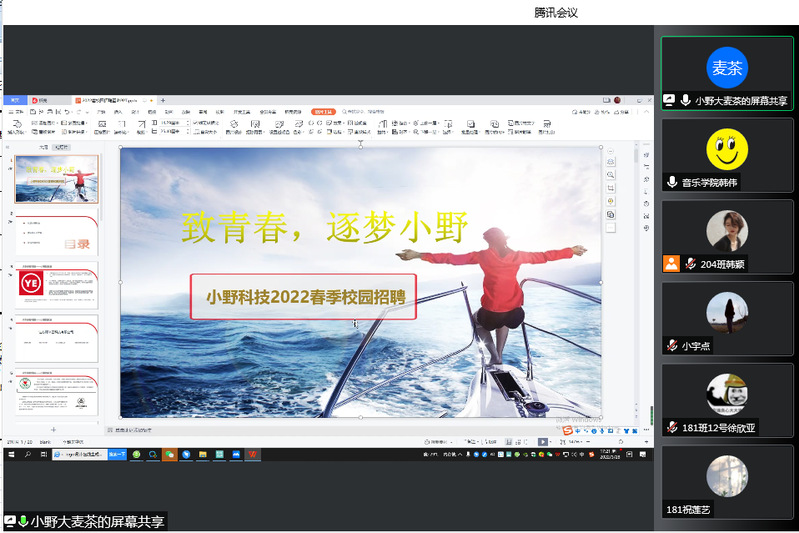
Task: Click the orange speaker icon for 204班韩颖
Action: 671,264
